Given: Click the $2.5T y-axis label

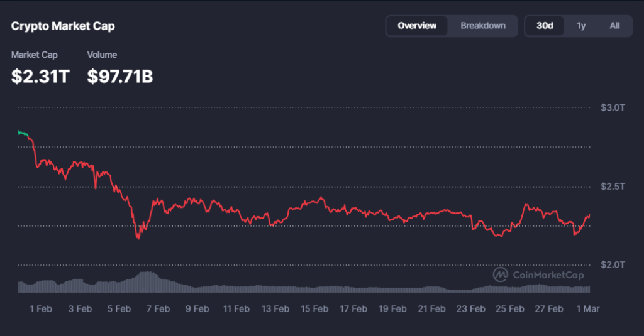Looking at the screenshot, I should [613, 187].
